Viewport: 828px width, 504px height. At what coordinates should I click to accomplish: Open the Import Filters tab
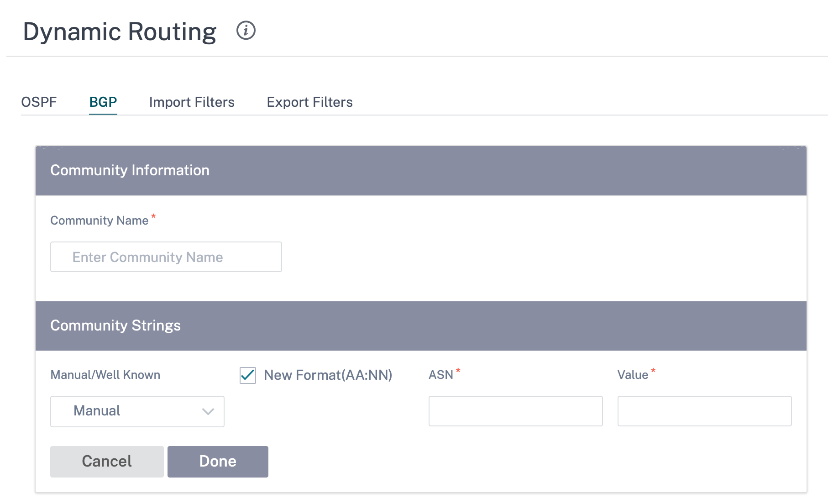(192, 102)
